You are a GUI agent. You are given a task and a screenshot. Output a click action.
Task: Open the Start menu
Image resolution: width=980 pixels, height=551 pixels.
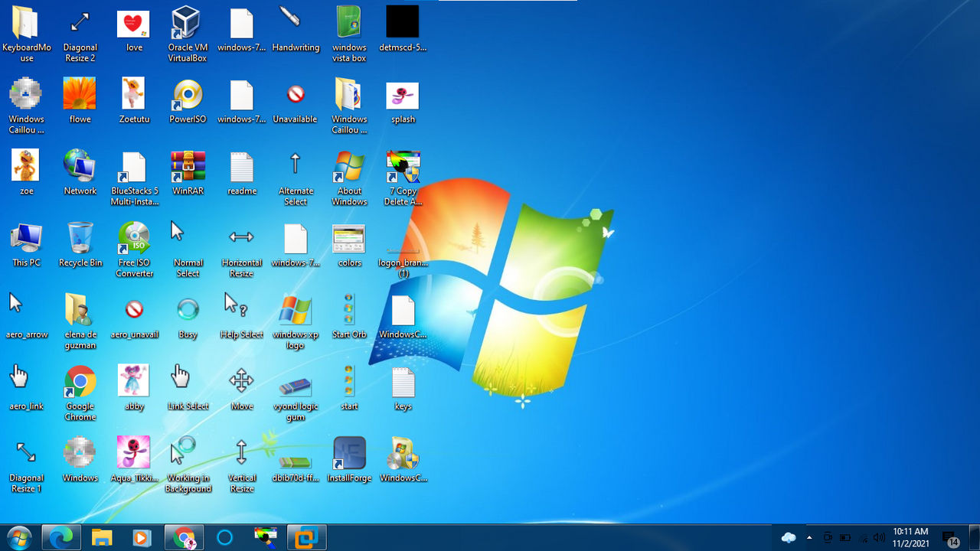(18, 538)
